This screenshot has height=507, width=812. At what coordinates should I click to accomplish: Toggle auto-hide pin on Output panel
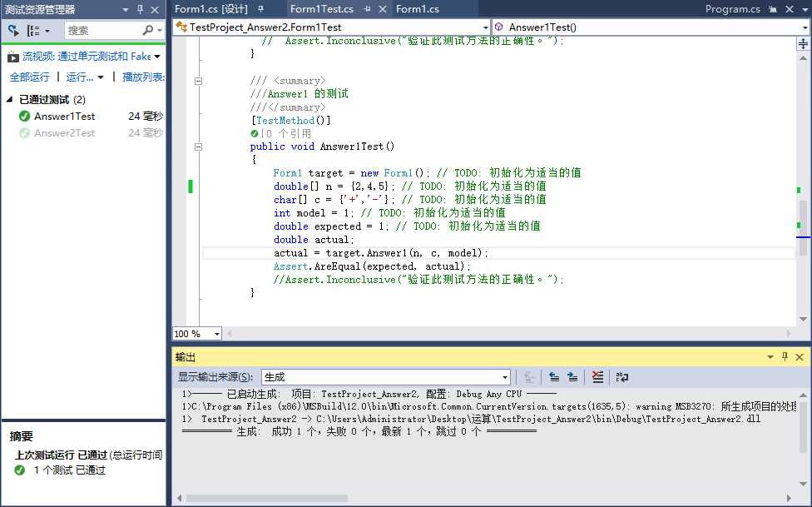point(785,356)
